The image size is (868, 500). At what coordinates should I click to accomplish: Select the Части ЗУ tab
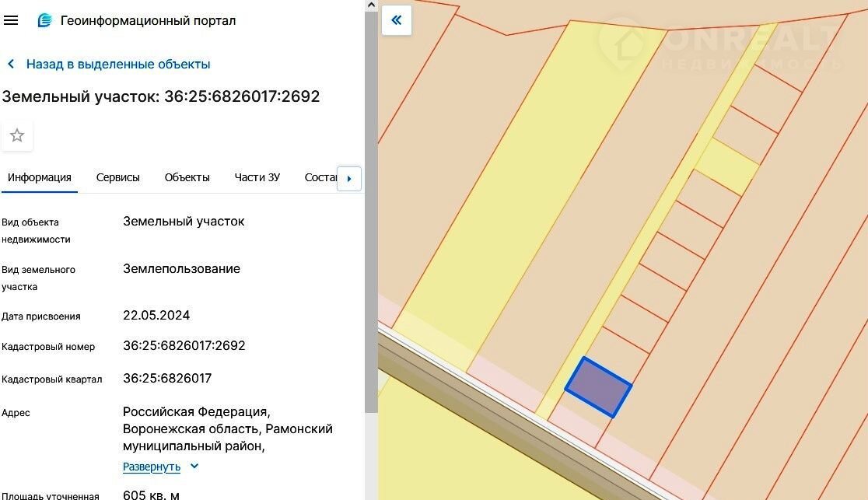coord(257,177)
